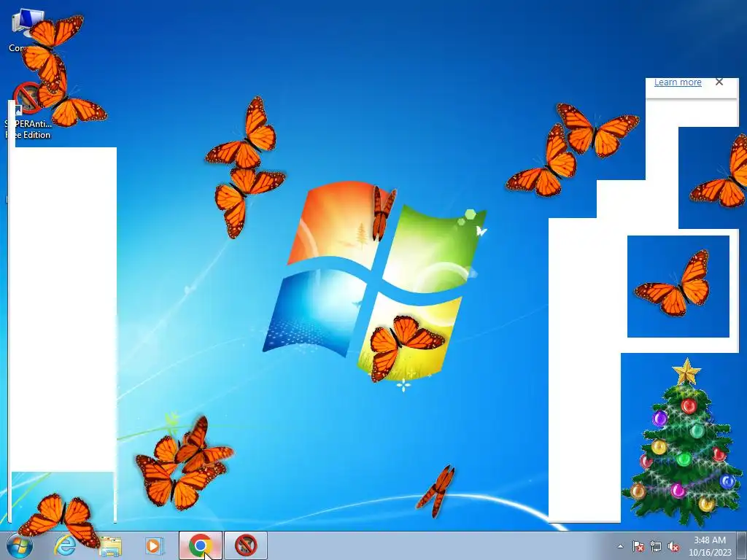
Task: Open Windows Media Player from taskbar
Action: point(154,545)
